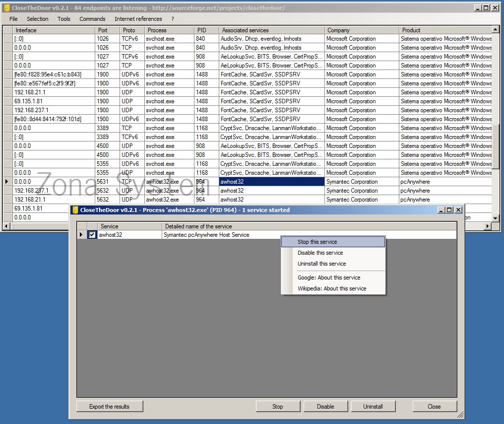The height and width of the screenshot is (424, 504).
Task: Select interface fe80::f828:95e4:c61c:b843 cell
Action: click(x=54, y=74)
